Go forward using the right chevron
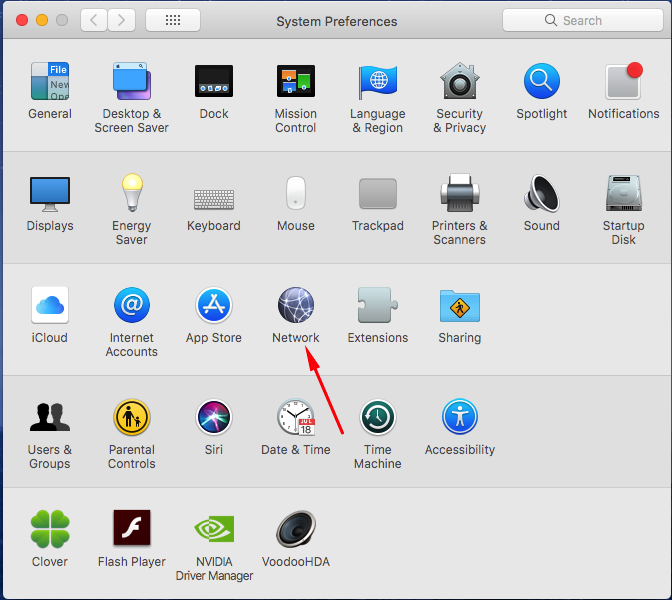The image size is (672, 600). point(121,20)
